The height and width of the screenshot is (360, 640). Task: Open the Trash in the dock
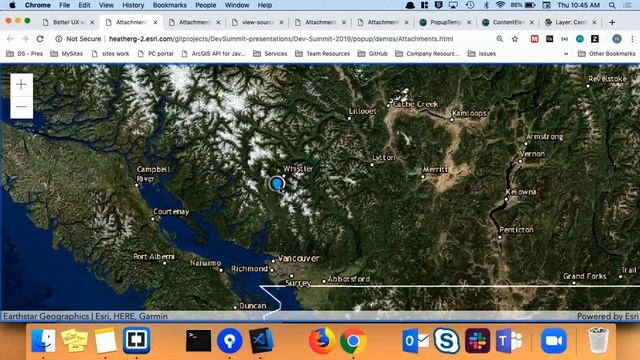[x=598, y=340]
